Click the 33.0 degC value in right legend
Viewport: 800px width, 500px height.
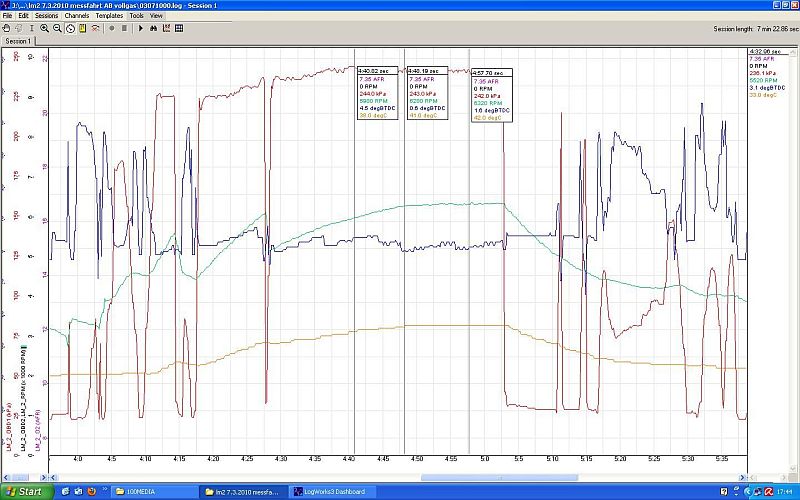[x=763, y=95]
